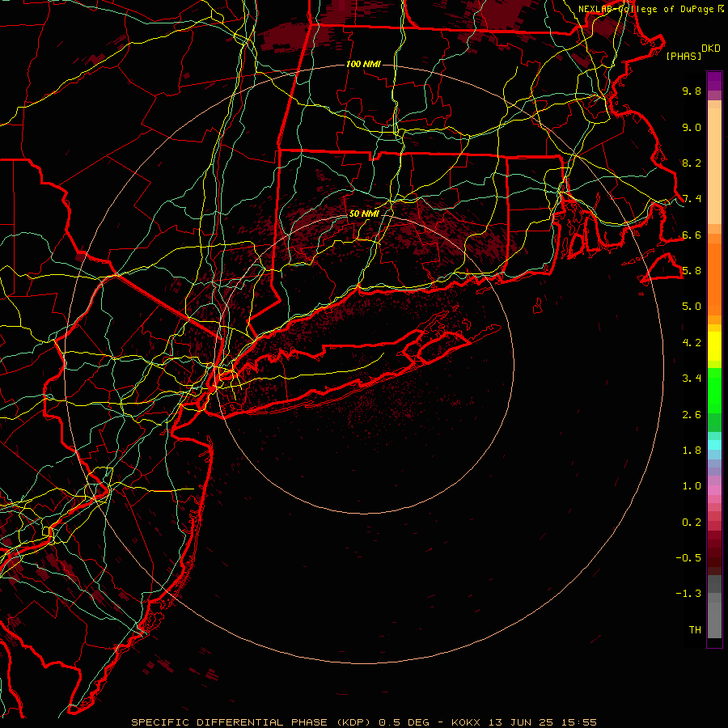
Task: Click the 6.6 value on the color scale
Action: coord(692,235)
